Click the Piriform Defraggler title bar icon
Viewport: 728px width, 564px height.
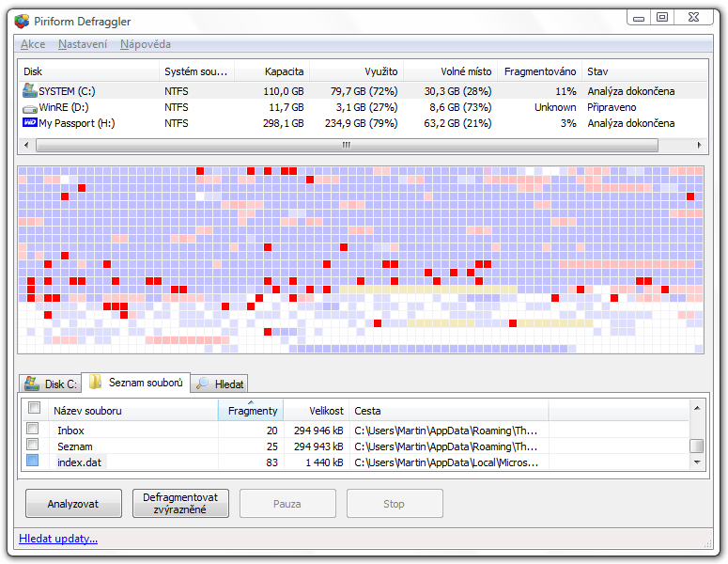tap(22, 22)
